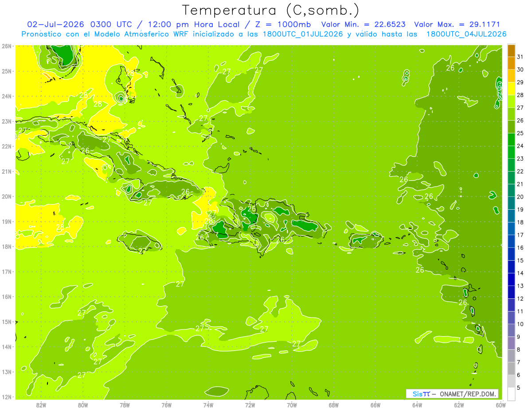
Task: Click 'Valor Min. = 22.6523' value
Action: click(363, 24)
